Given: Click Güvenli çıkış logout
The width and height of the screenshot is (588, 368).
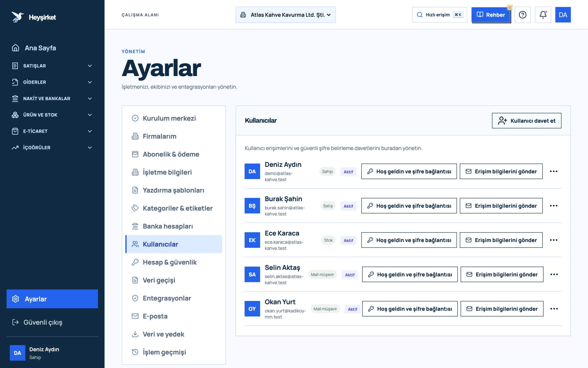Looking at the screenshot, I should pyautogui.click(x=52, y=322).
